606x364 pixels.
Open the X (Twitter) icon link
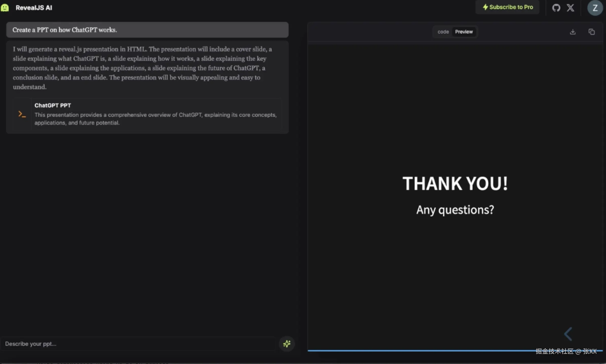tap(570, 8)
